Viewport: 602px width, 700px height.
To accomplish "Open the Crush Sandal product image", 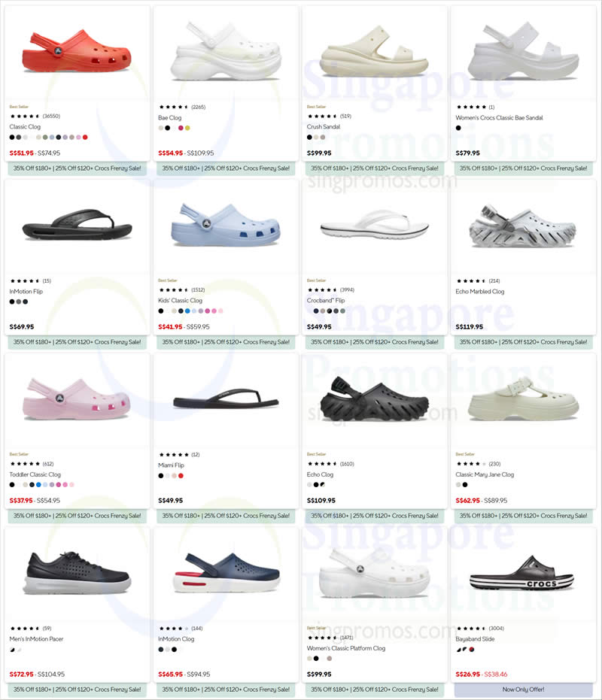I will click(x=374, y=51).
